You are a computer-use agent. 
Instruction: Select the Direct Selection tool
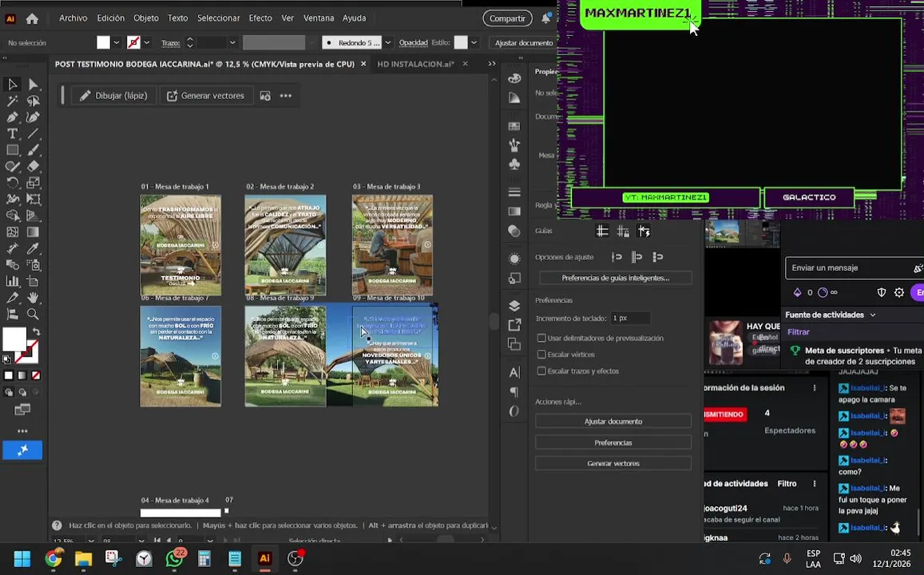coord(33,85)
